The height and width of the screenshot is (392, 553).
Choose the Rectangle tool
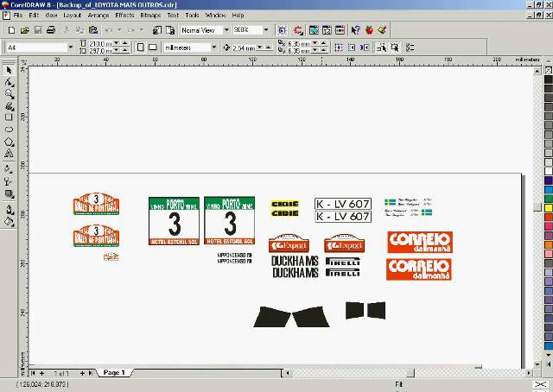pyautogui.click(x=9, y=117)
